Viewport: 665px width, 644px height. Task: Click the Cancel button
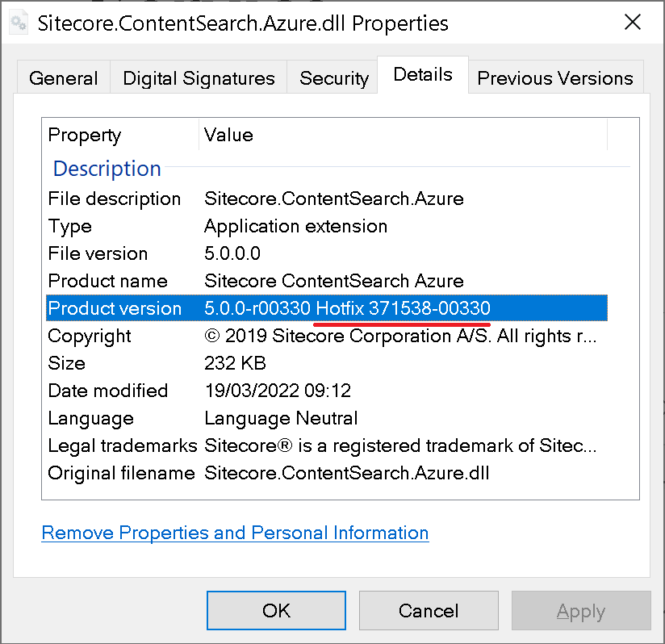tap(429, 610)
